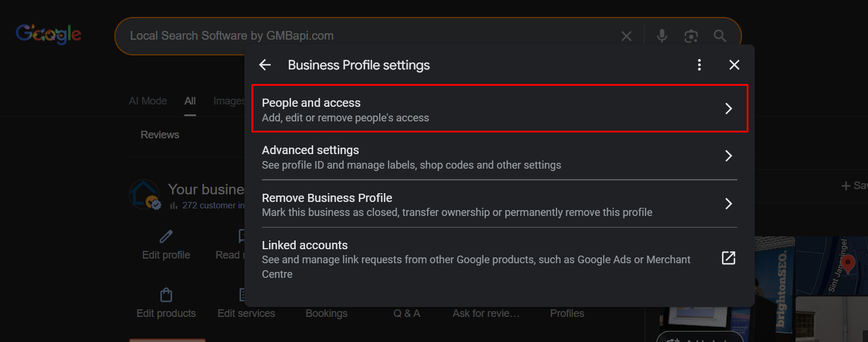The height and width of the screenshot is (342, 868).
Task: Click the Google logo
Action: click(x=48, y=34)
